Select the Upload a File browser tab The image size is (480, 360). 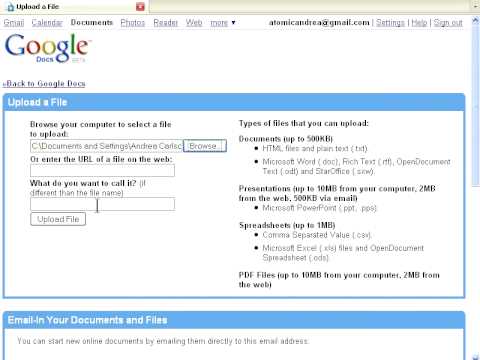tap(74, 7)
